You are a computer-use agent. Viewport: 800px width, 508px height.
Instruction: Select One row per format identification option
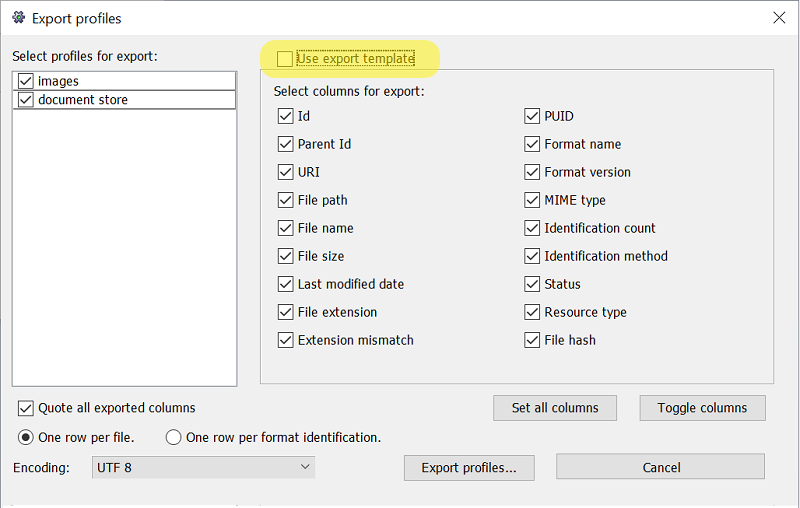point(173,438)
